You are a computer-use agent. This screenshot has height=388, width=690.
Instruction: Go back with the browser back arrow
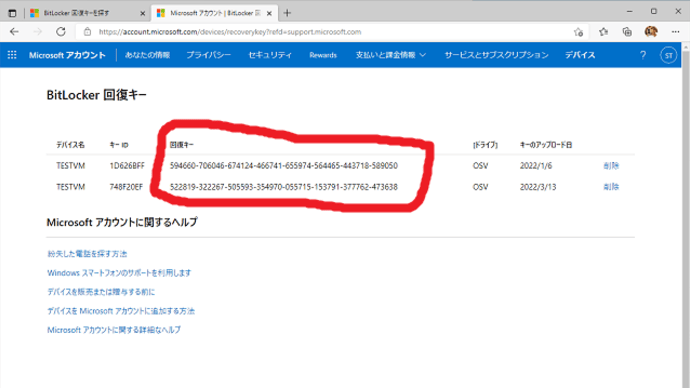14,32
